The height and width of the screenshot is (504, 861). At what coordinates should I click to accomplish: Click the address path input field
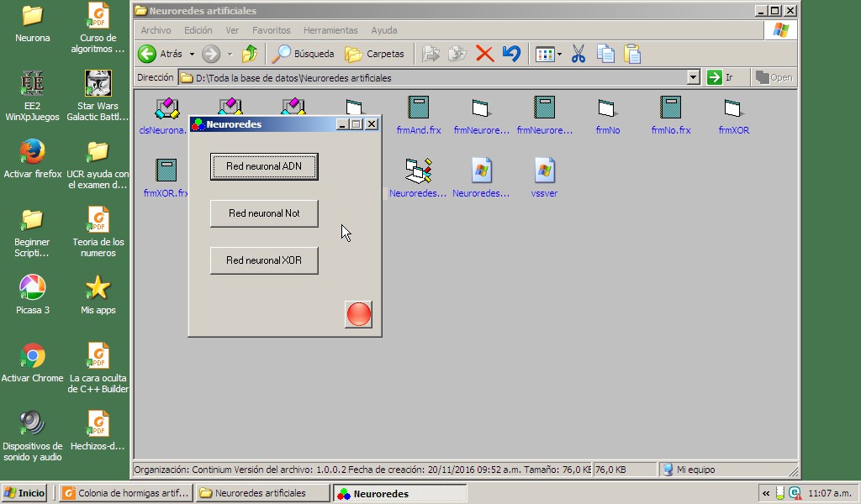[437, 77]
